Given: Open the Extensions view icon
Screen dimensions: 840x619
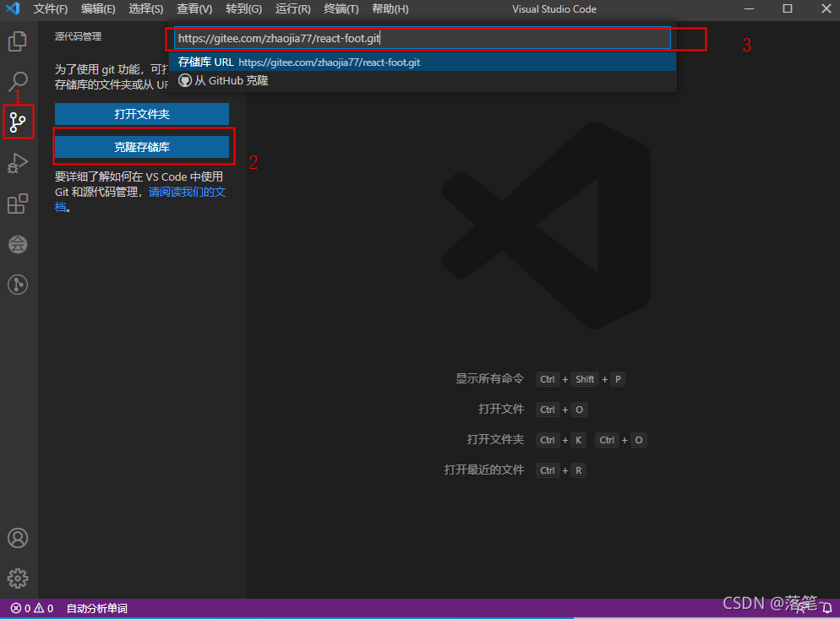Looking at the screenshot, I should tap(18, 204).
